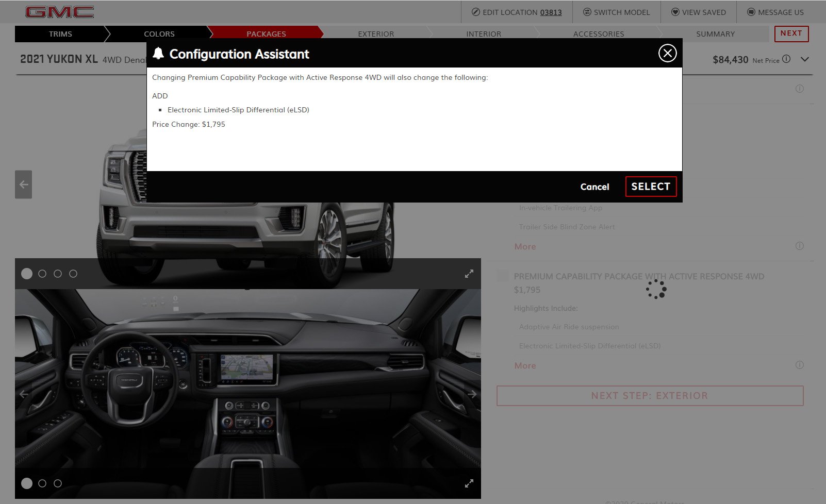
Task: Select second exterior view dot
Action: (x=42, y=274)
